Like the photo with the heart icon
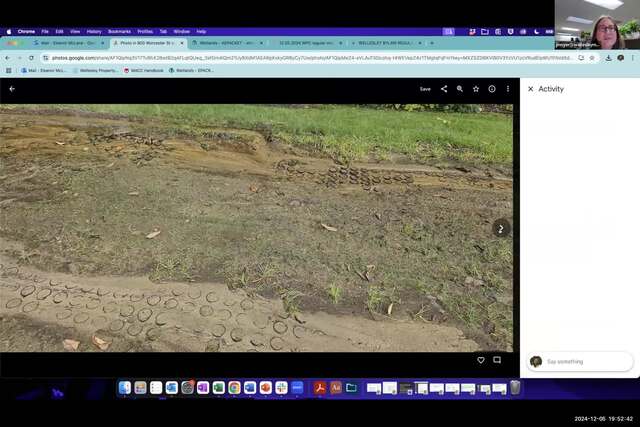 point(481,360)
